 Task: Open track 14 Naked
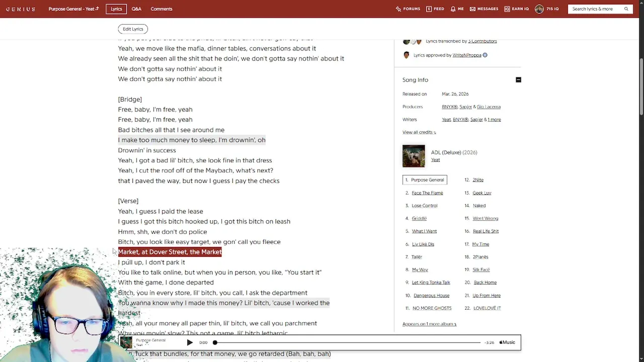[479, 206]
